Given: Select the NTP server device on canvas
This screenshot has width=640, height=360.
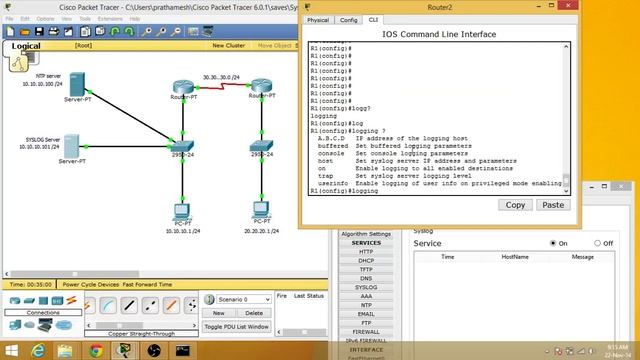Looking at the screenshot, I should pos(77,84).
